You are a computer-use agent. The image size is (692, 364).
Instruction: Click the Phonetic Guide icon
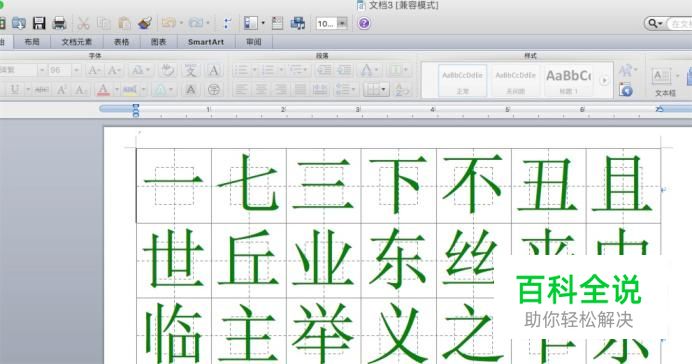(x=191, y=70)
